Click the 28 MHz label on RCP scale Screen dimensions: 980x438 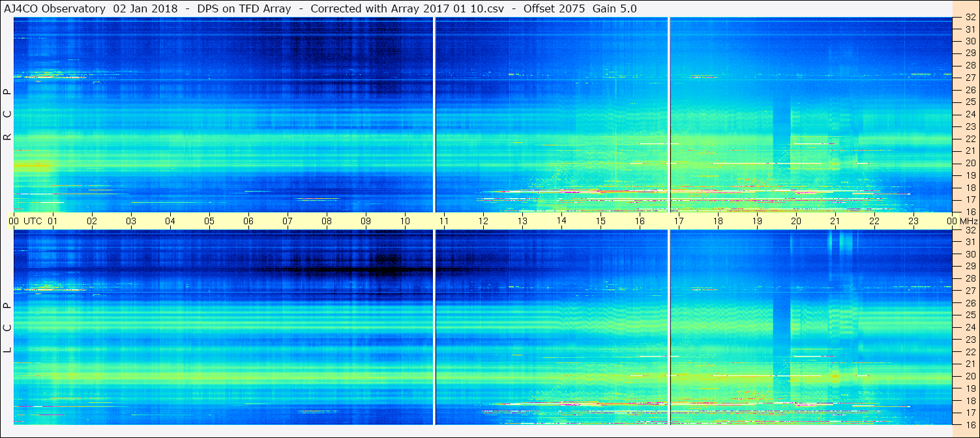(x=970, y=65)
